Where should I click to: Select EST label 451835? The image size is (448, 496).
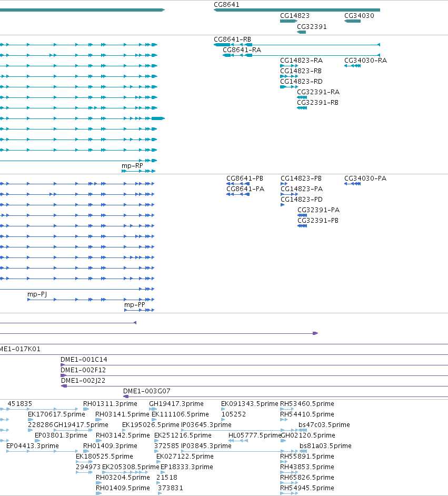pyautogui.click(x=19, y=404)
